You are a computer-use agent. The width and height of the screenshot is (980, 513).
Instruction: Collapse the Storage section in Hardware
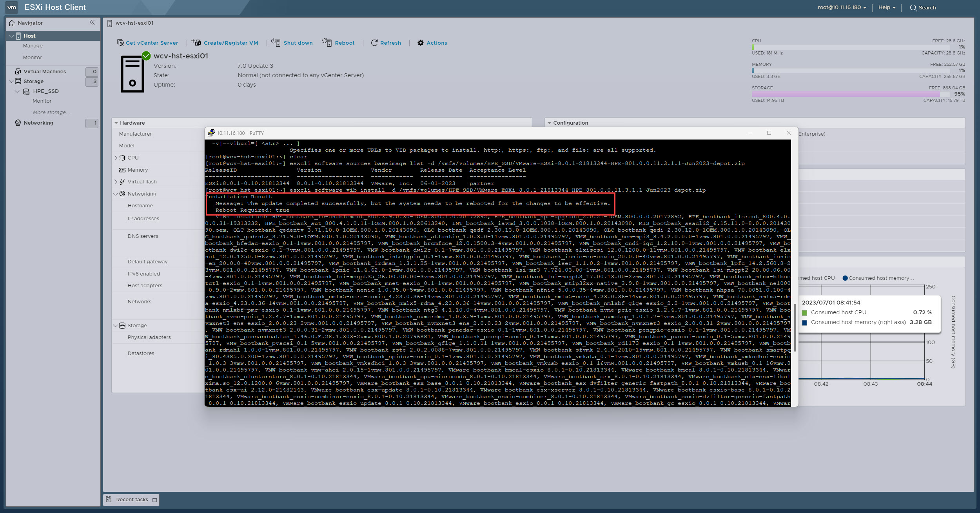pos(116,326)
